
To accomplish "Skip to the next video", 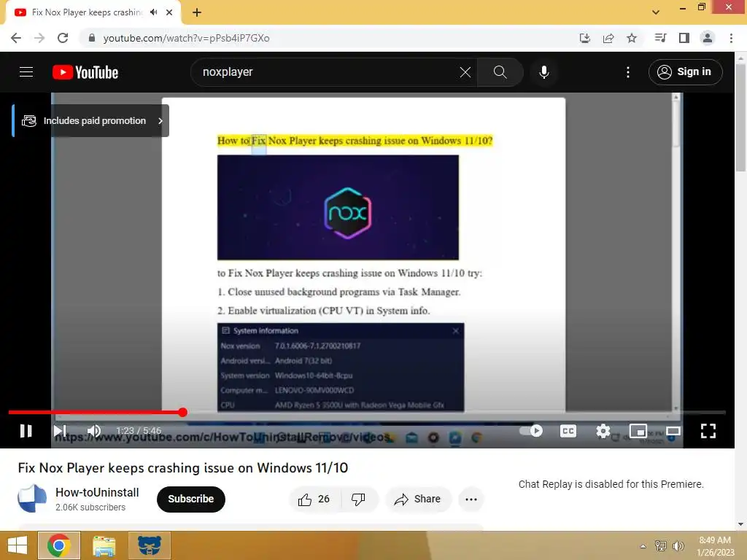I will click(x=60, y=431).
